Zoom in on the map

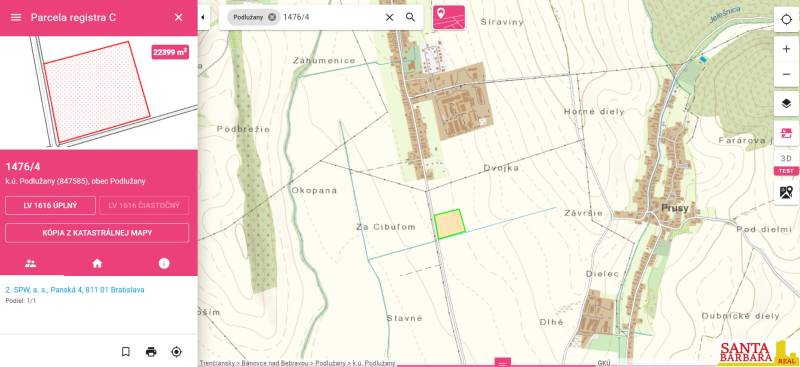click(x=786, y=49)
